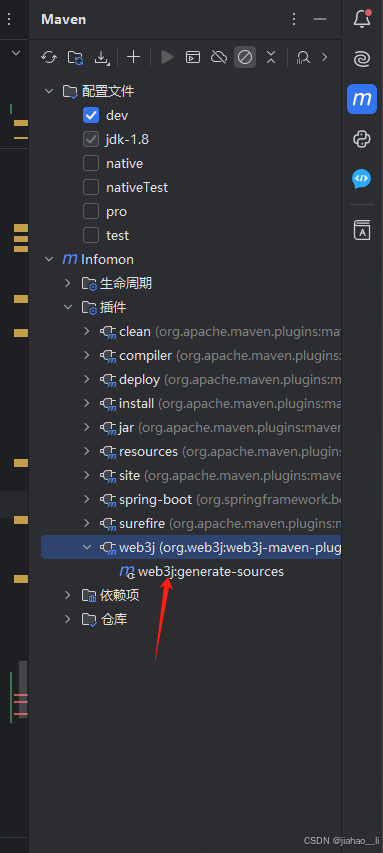Open the Notifications bell icon
The width and height of the screenshot is (383, 853).
pyautogui.click(x=362, y=19)
